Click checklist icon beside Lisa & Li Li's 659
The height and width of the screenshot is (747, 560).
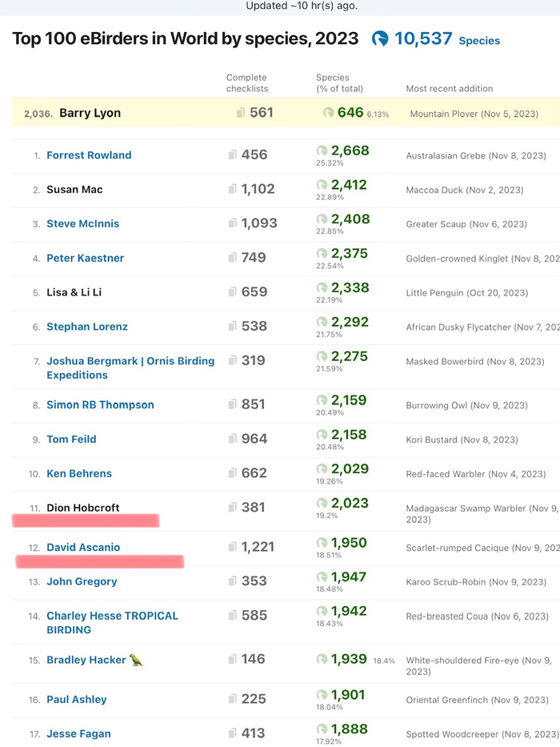pyautogui.click(x=232, y=292)
